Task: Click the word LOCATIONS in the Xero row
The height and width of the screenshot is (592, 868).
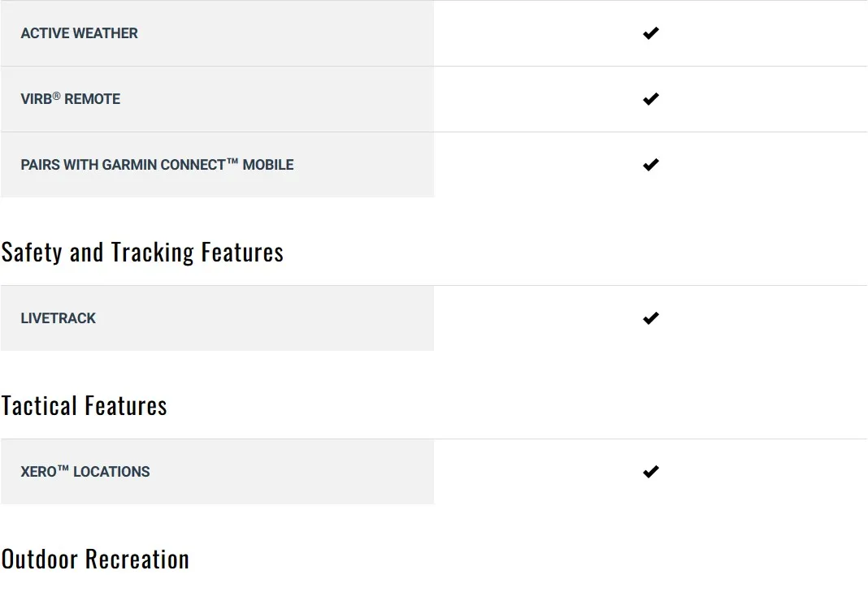Action: click(x=111, y=472)
